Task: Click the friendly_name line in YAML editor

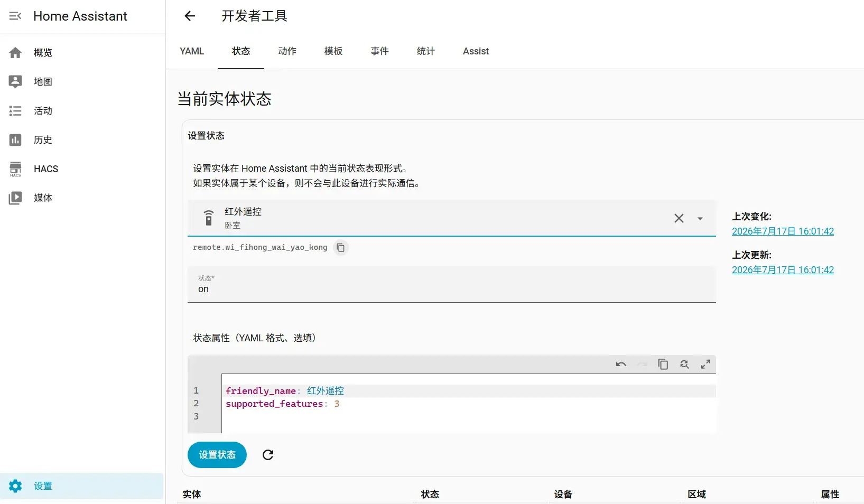Action: click(469, 391)
